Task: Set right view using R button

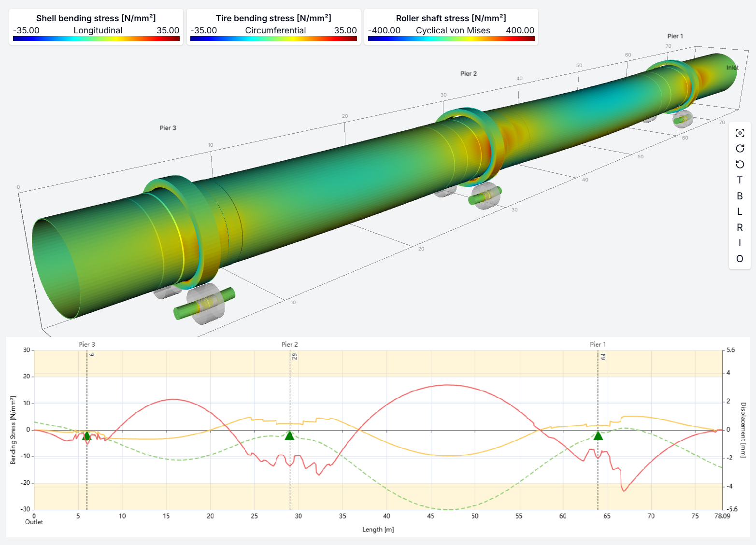Action: 740,227
